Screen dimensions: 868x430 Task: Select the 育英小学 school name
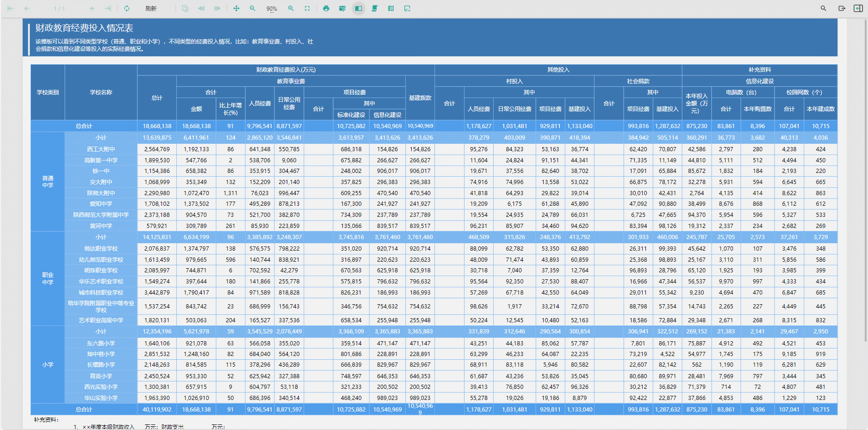(x=101, y=376)
